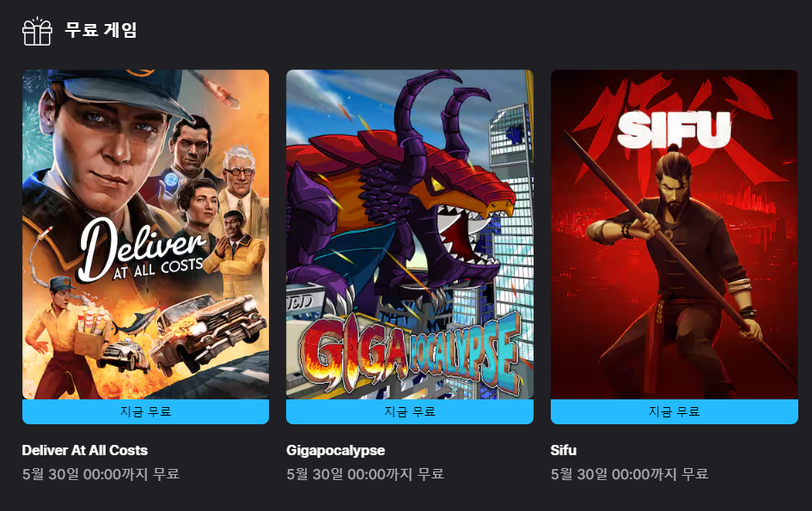Click the white SIFU logo on the cover
The width and height of the screenshot is (812, 511).
click(674, 130)
